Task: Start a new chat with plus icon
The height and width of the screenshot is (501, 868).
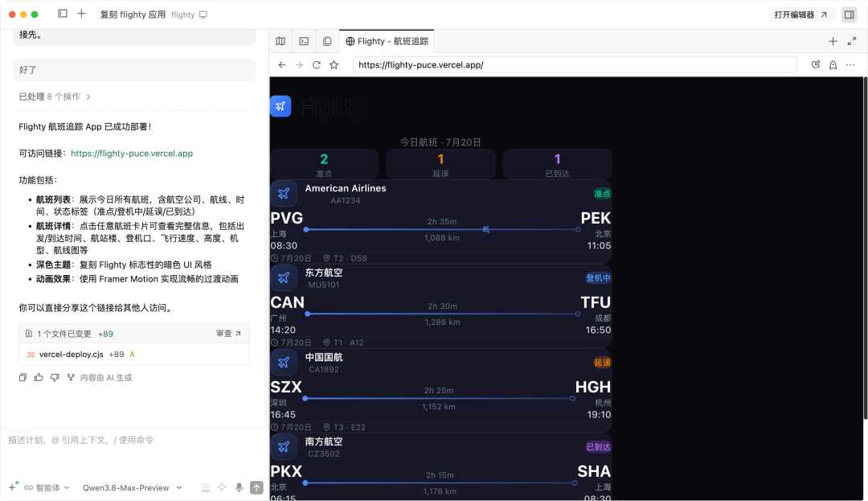Action: pos(81,14)
